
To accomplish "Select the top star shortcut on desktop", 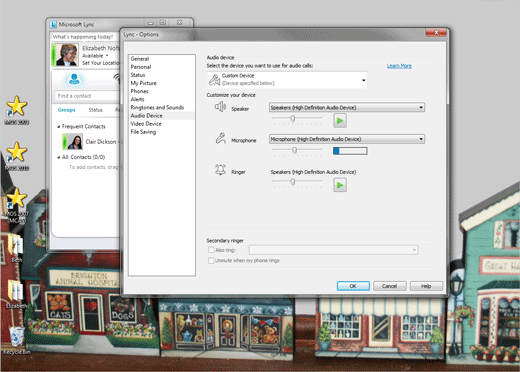I will tap(17, 106).
